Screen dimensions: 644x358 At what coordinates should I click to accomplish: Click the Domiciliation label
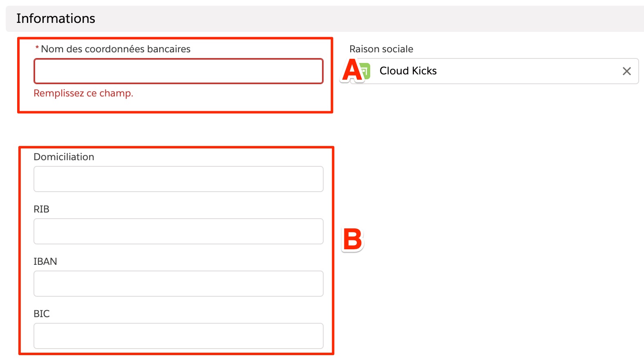(x=64, y=157)
